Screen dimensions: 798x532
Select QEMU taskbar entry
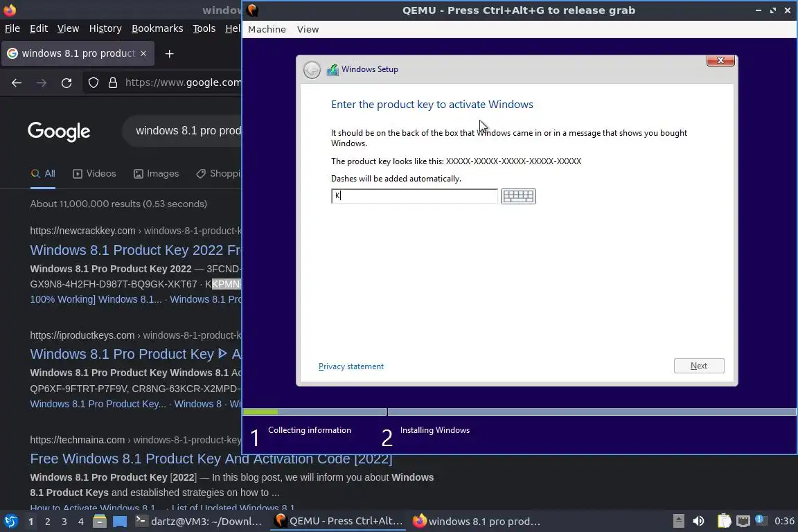tap(338, 522)
